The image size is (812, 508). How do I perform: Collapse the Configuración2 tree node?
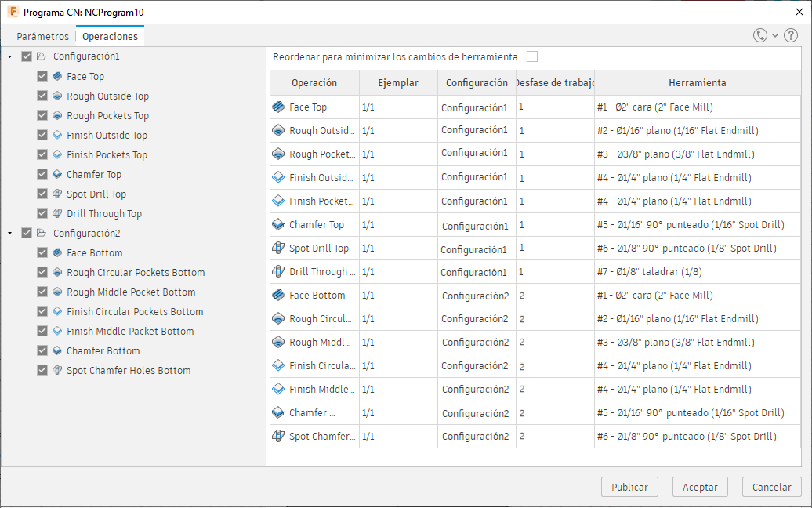pyautogui.click(x=9, y=233)
